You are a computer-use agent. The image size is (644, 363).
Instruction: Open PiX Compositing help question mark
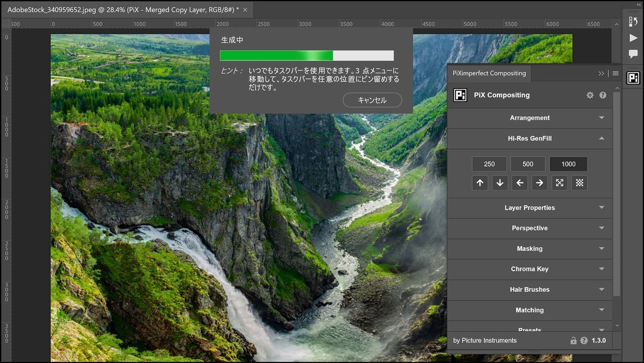coord(603,95)
